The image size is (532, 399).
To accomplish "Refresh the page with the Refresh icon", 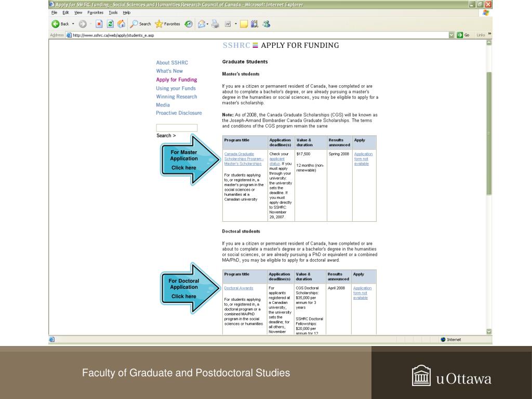I will 110,24.
